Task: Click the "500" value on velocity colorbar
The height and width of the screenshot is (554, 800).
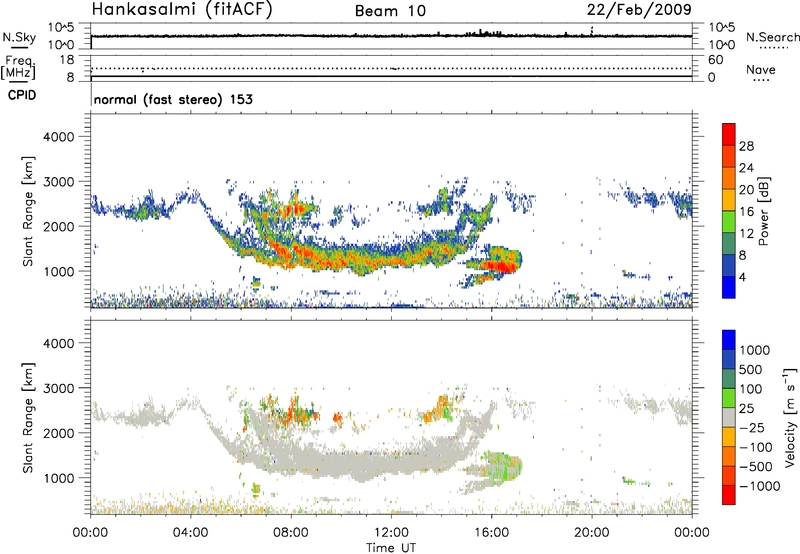Action: click(752, 369)
